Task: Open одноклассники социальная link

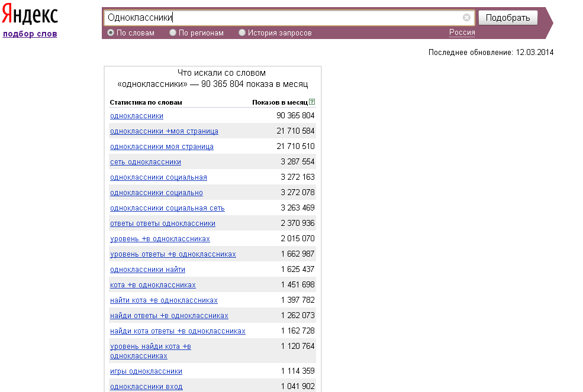Action: point(159,177)
